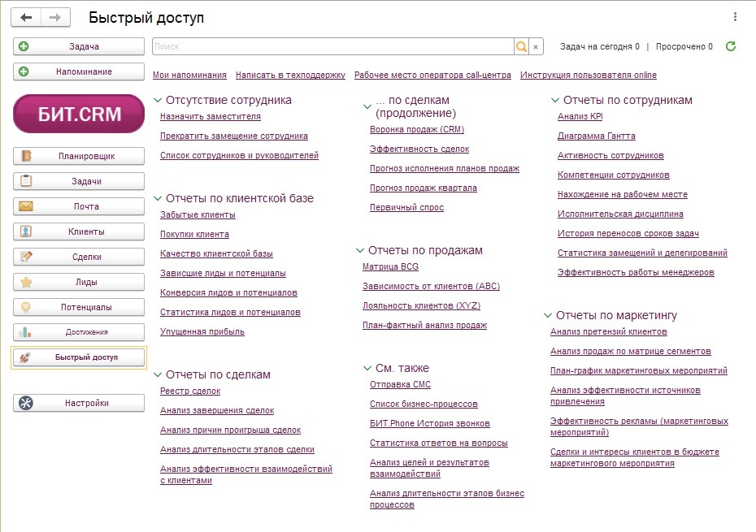Collapse the Отчеты по маркетингу section
The height and width of the screenshot is (532, 756).
click(x=548, y=315)
